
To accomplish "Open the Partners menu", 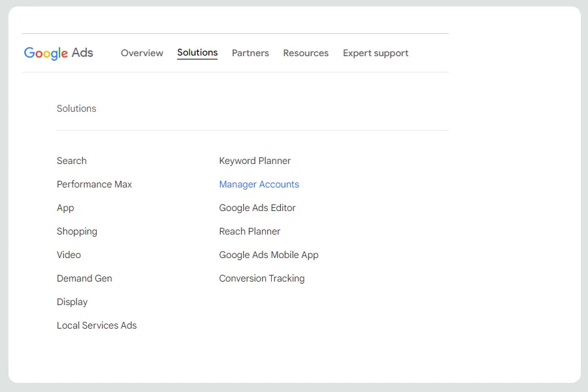I will point(250,53).
